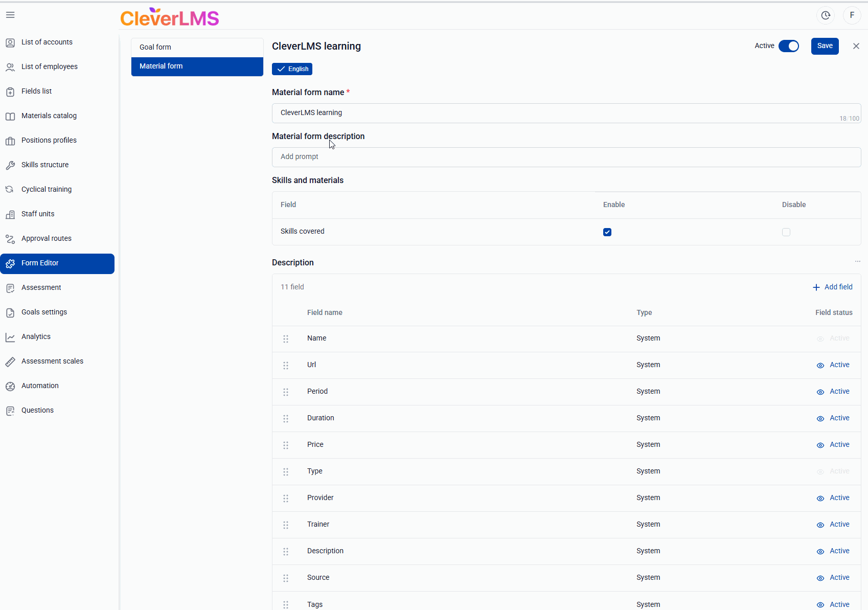
Task: Open the user profile avatar F
Action: click(x=852, y=15)
